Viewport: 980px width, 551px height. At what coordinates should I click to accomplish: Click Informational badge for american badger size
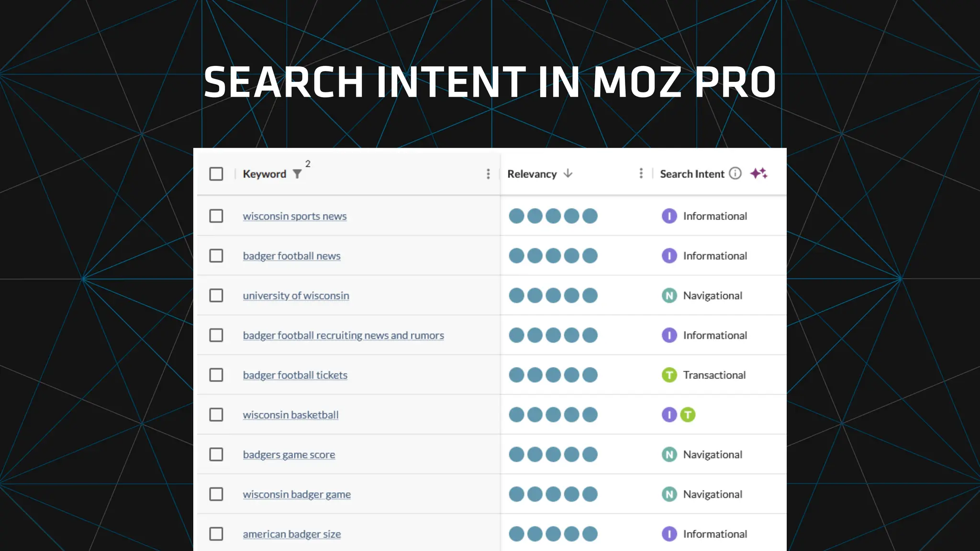pyautogui.click(x=669, y=534)
